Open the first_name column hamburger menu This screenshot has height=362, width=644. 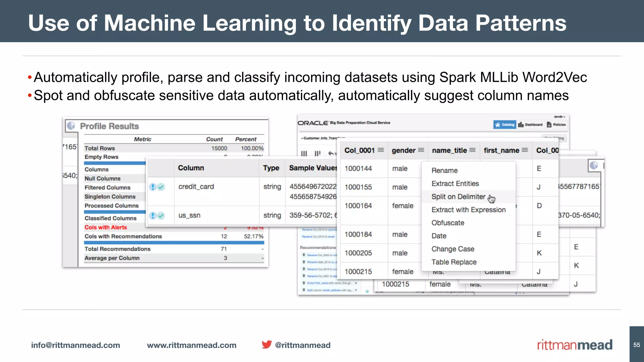(525, 150)
